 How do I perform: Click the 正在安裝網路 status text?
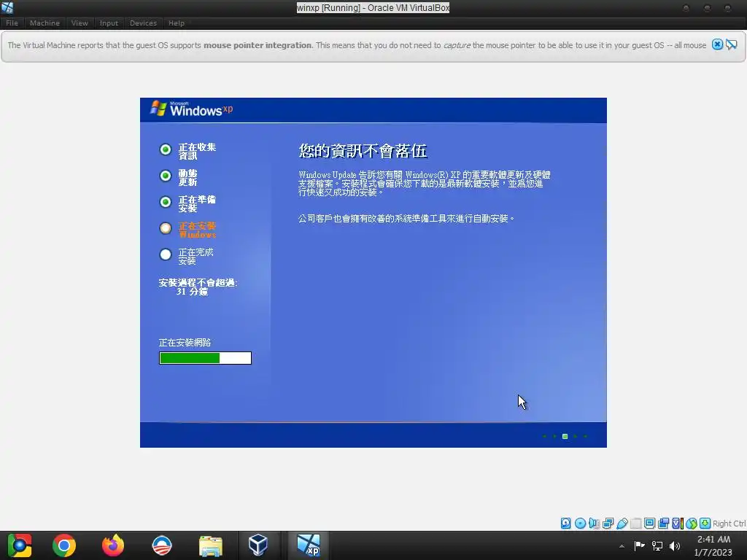tap(185, 343)
